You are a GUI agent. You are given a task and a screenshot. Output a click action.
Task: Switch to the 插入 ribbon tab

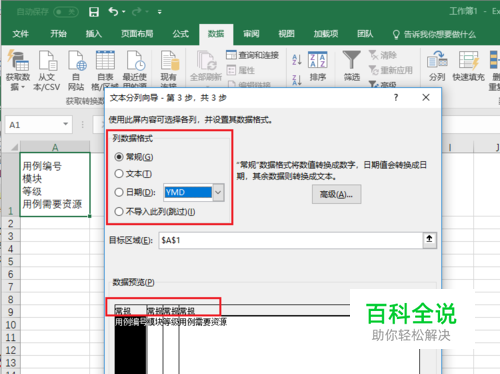94,34
